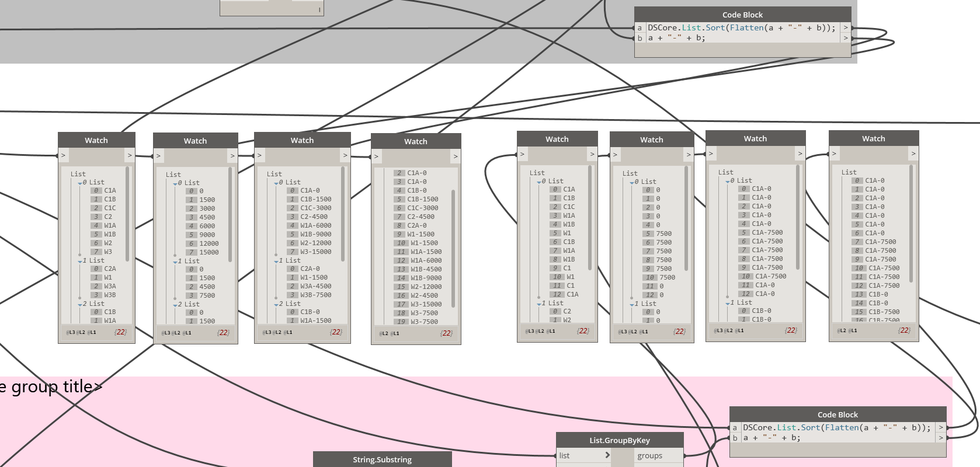
Task: Select the List.GroupByKey node header
Action: coord(620,440)
